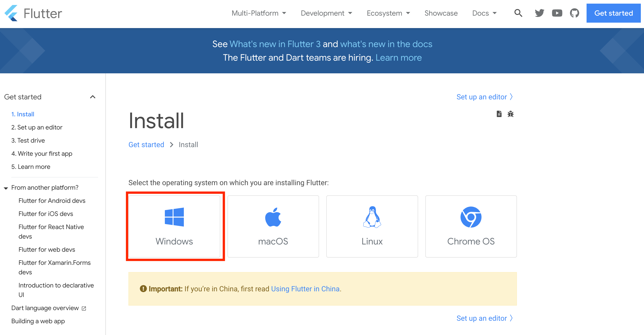Open Flutter's Twitter page
The image size is (644, 335).
click(x=539, y=13)
